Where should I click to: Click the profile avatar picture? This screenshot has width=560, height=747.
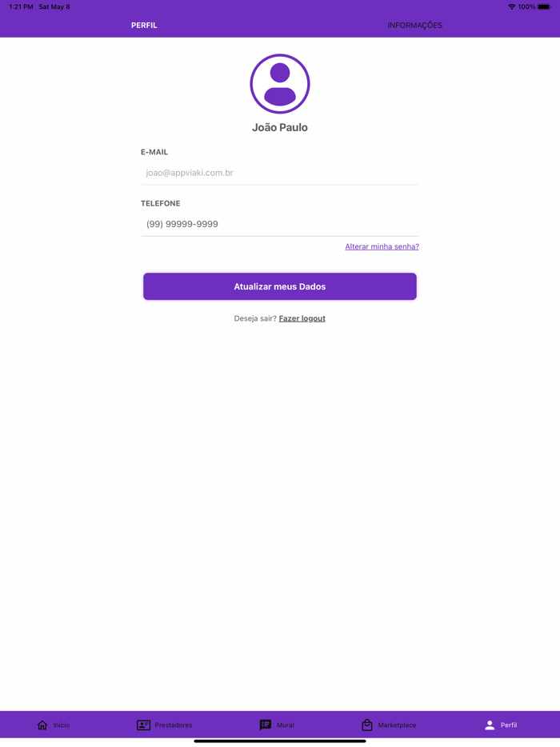pos(279,82)
